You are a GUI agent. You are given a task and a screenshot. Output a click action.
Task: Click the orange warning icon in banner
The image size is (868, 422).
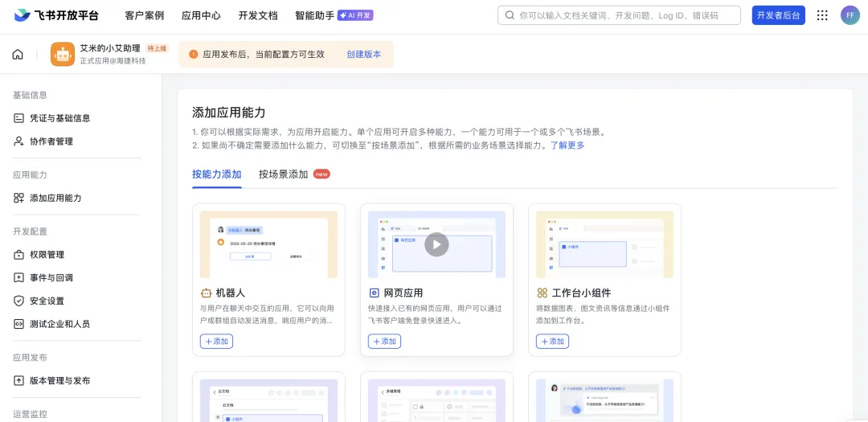pos(193,55)
